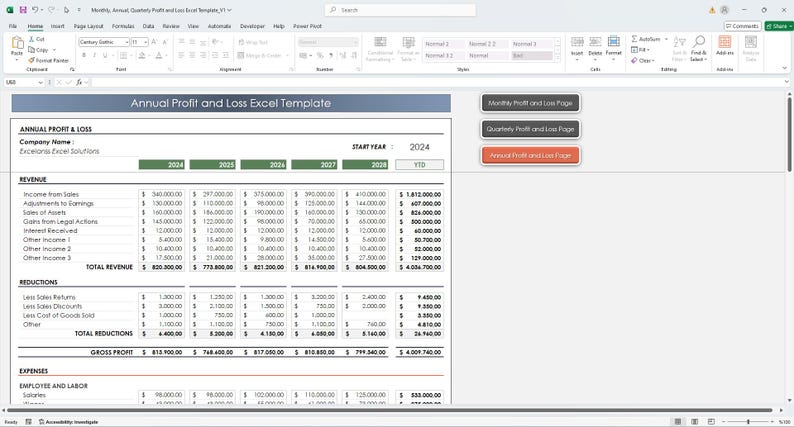Open the Insert Function fx button
Image resolution: width=794 pixels, height=427 pixels.
tap(79, 82)
